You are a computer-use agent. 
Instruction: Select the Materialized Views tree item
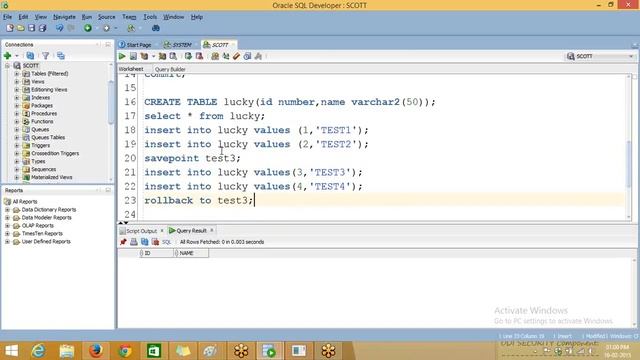pyautogui.click(x=51, y=178)
